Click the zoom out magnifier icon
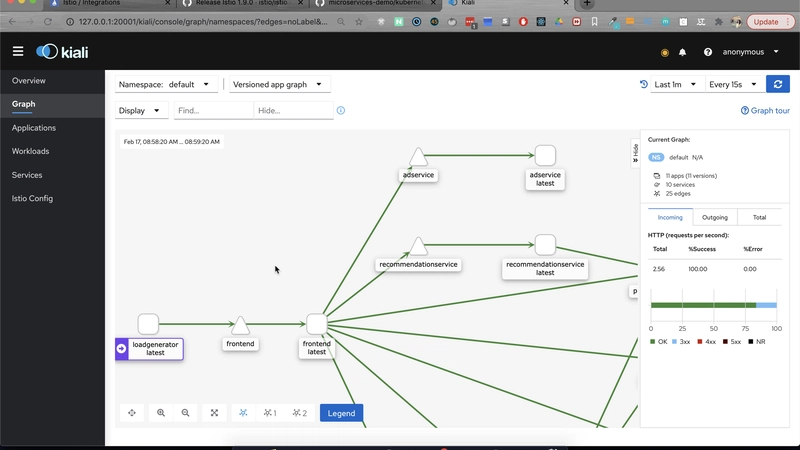800x450 pixels. click(x=186, y=412)
